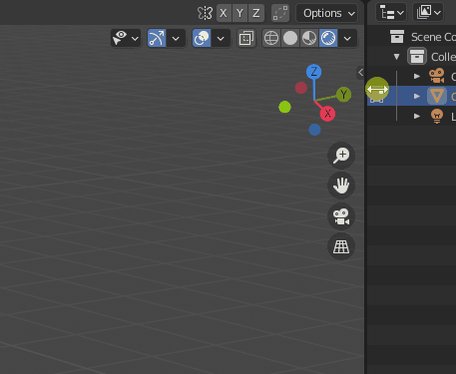Click the Z axis gizmo handle
Screen dimensions: 456x374
click(x=314, y=72)
